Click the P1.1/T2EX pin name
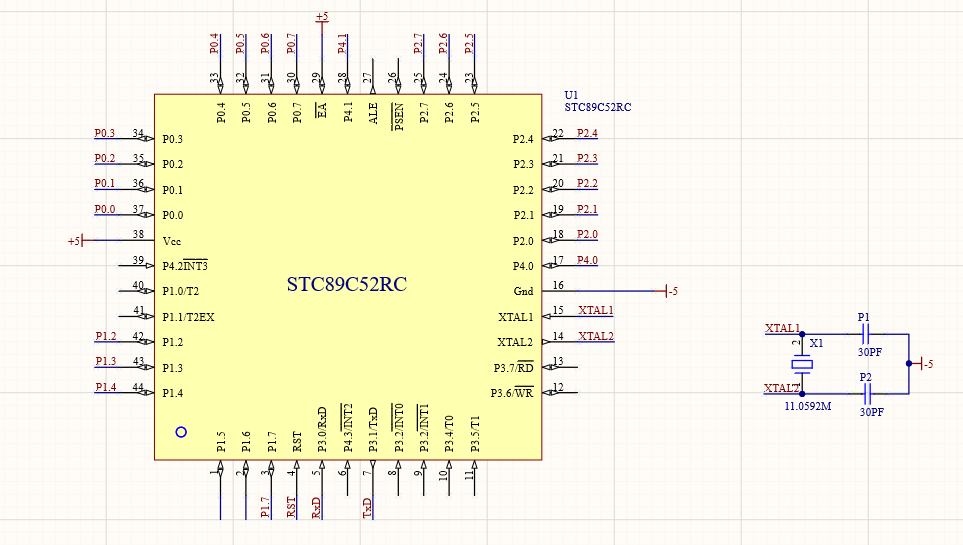Image resolution: width=963 pixels, height=545 pixels. (x=188, y=317)
